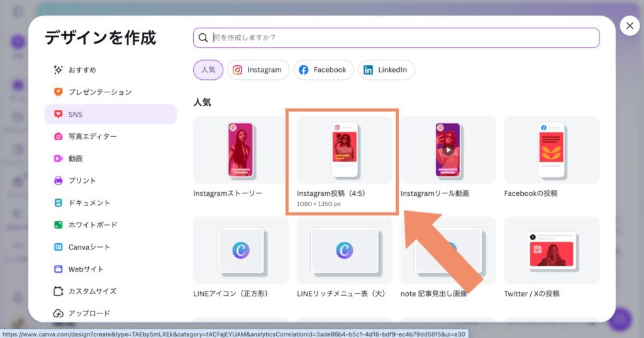Click the Instagram投稿（4:5） label

click(331, 194)
